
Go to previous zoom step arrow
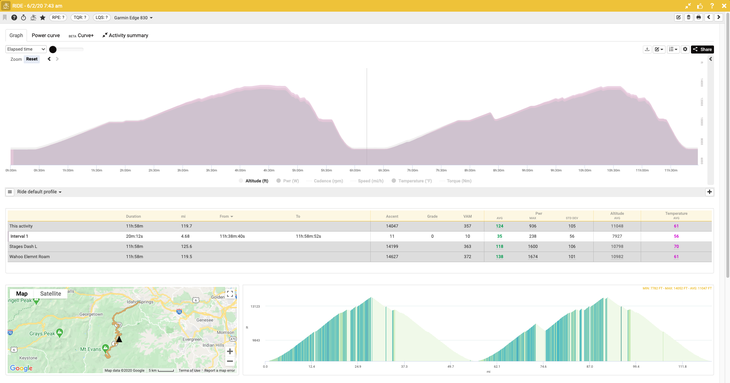pyautogui.click(x=49, y=59)
